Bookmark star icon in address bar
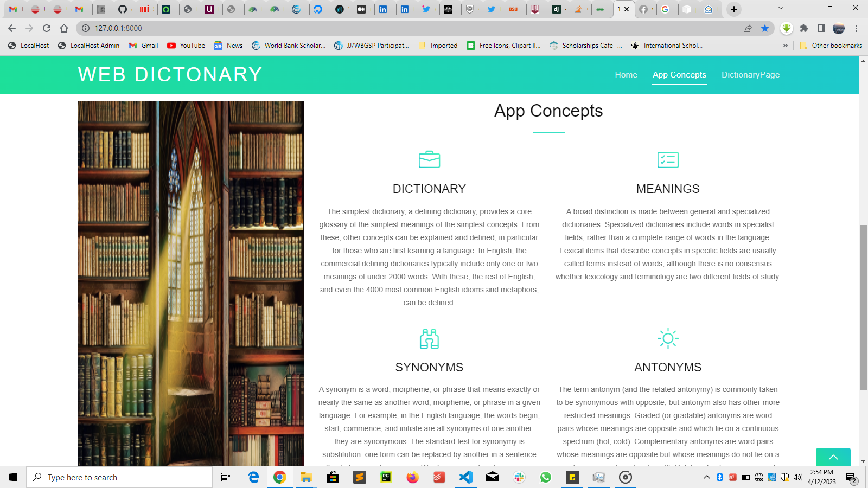Image resolution: width=868 pixels, height=488 pixels. pyautogui.click(x=765, y=28)
